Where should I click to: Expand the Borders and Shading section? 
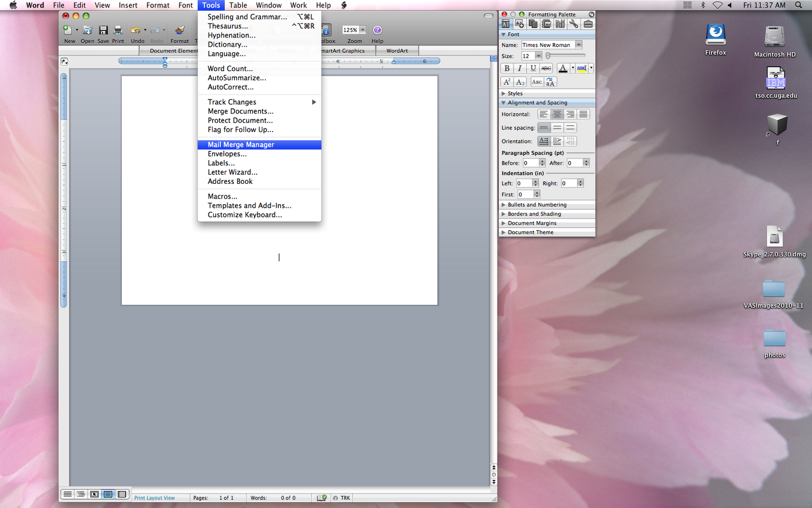point(534,214)
